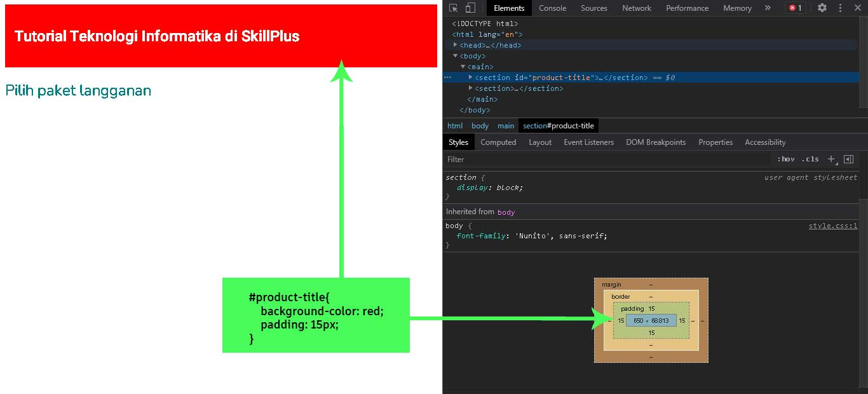Expand the second section node
868x394 pixels.
[470, 88]
